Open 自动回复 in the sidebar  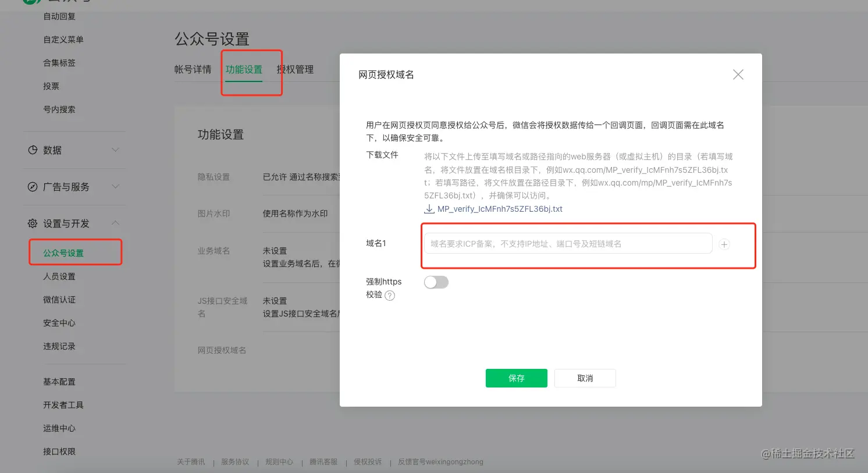pyautogui.click(x=59, y=16)
